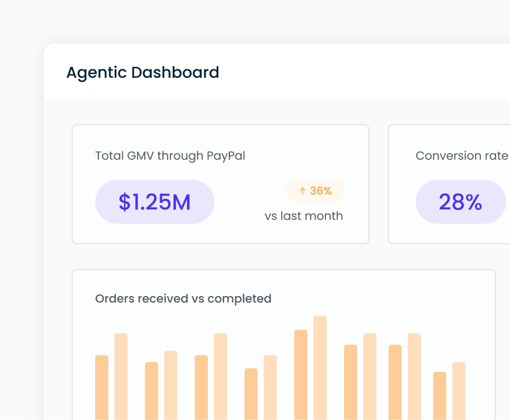Click the Orders received vs completed chart title
Screen dimensions: 510x420
tap(183, 298)
